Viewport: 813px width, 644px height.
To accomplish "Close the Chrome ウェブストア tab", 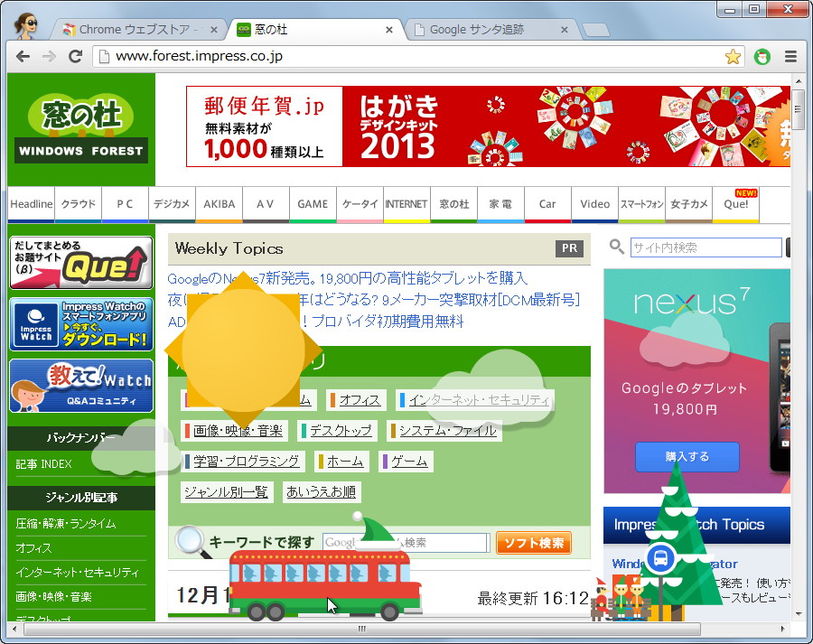I will point(213,30).
